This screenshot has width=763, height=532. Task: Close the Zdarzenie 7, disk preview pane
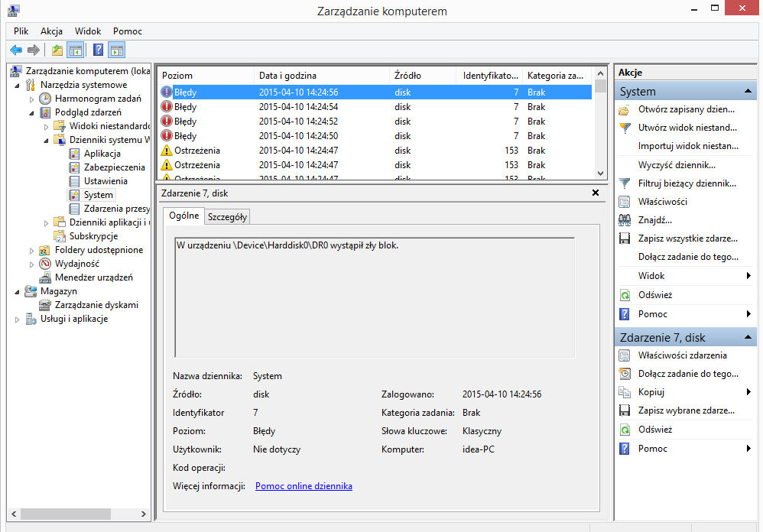(x=595, y=193)
